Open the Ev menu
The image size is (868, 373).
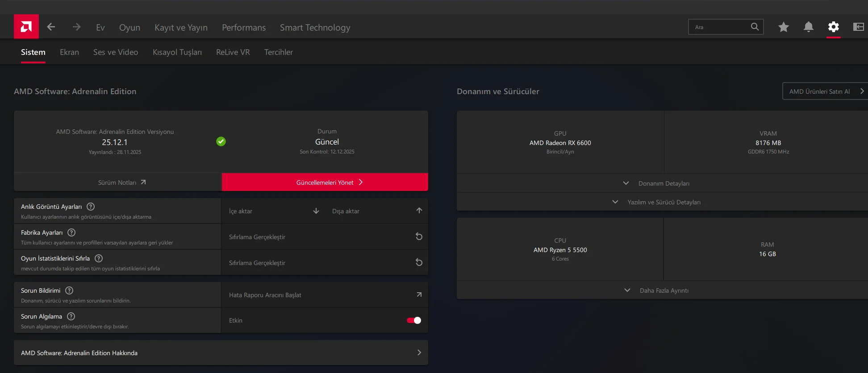[x=100, y=28]
